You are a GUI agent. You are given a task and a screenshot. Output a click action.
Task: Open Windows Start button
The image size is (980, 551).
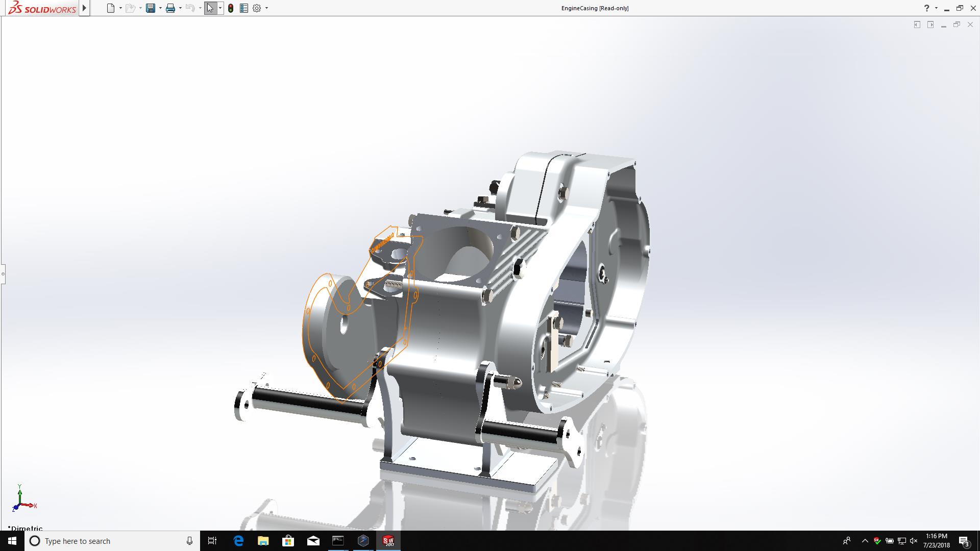point(12,541)
